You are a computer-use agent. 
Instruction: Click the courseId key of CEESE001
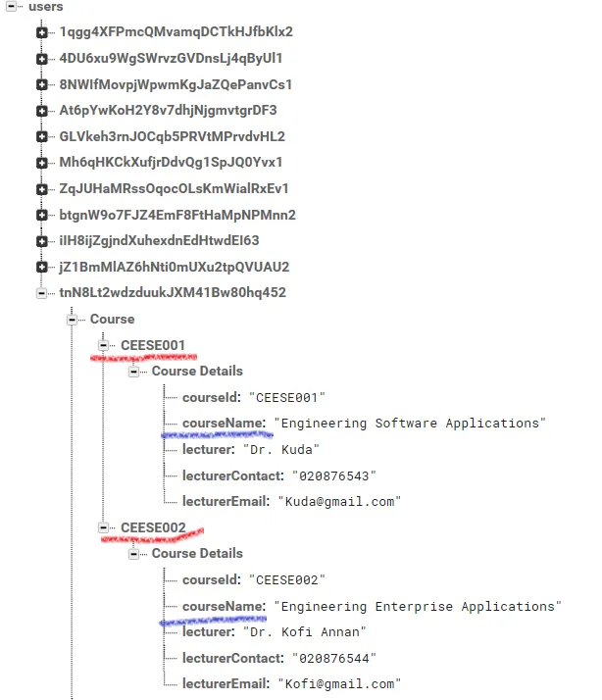(211, 397)
